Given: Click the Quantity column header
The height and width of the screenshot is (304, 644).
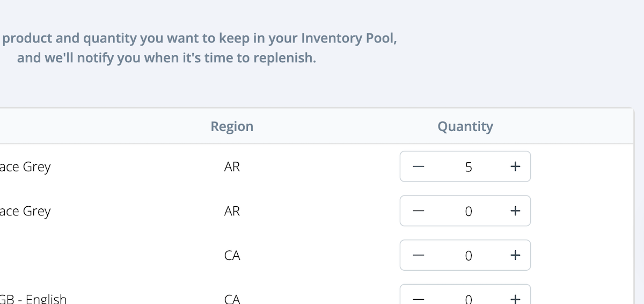Looking at the screenshot, I should pyautogui.click(x=465, y=127).
